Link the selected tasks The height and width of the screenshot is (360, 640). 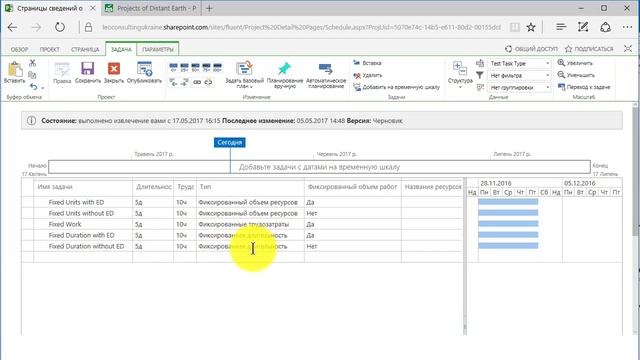tap(197, 82)
